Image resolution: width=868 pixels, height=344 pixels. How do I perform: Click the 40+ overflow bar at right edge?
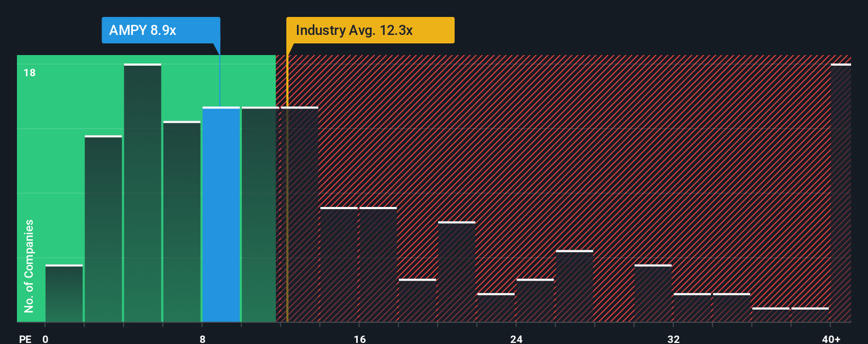pyautogui.click(x=840, y=193)
